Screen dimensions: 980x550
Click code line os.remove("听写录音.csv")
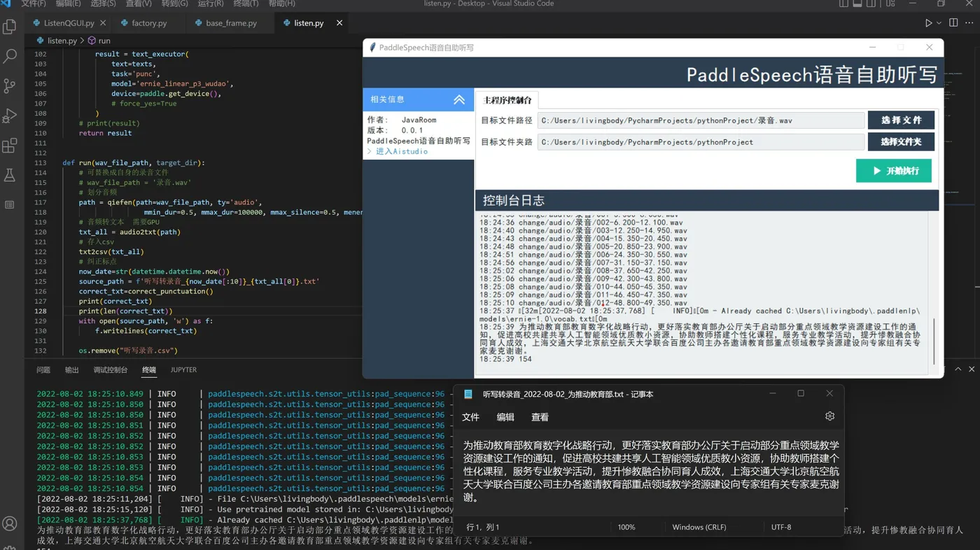click(129, 351)
